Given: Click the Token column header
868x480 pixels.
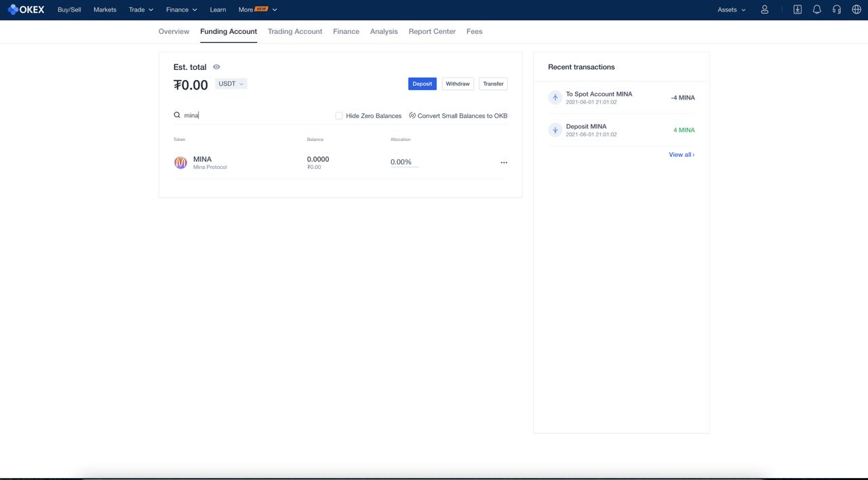Looking at the screenshot, I should click(179, 140).
